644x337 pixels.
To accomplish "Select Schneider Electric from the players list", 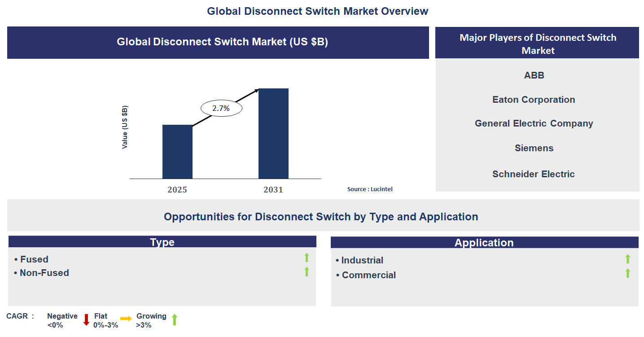I will (533, 174).
